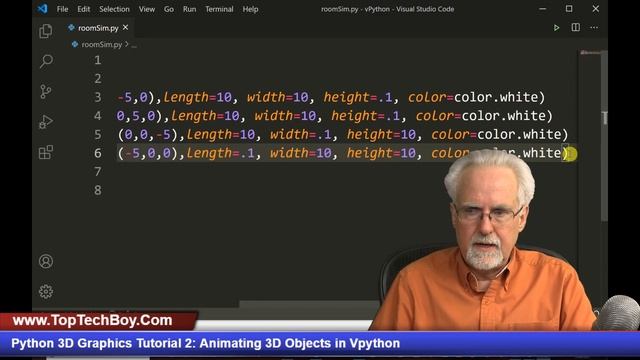The image size is (640, 360).
Task: Open the Terminal menu
Action: point(219,9)
